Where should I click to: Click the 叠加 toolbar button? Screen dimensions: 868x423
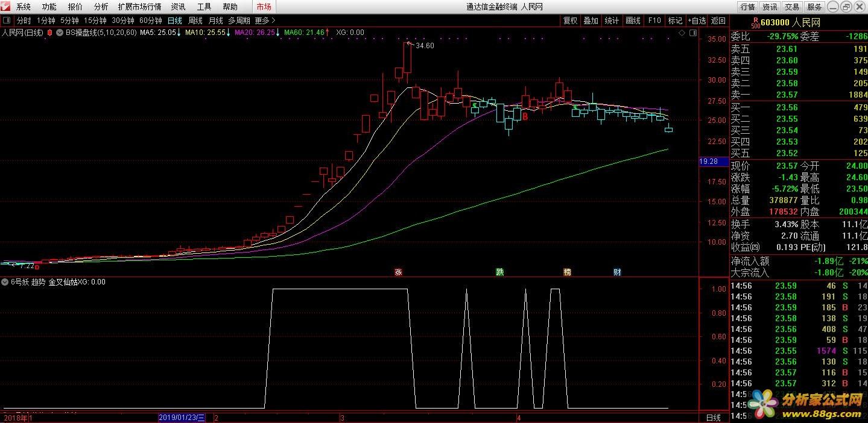[x=591, y=20]
